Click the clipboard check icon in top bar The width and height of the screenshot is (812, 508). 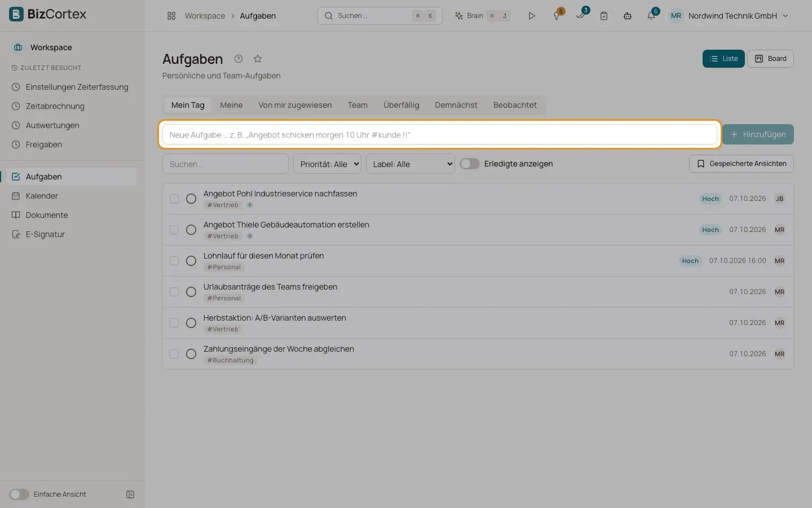pos(604,16)
